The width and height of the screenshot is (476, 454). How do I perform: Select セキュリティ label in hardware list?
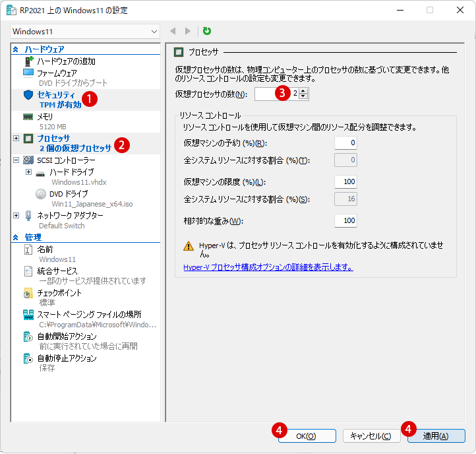[56, 95]
